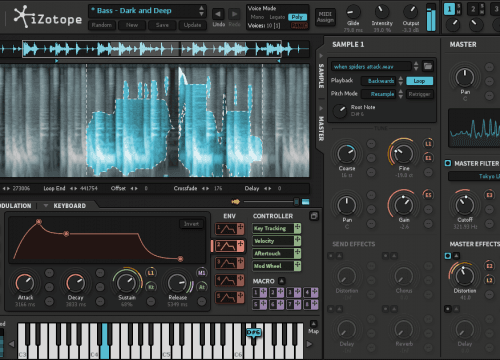Screen dimensions: 500x360
Task: Select Macro 2 assign icon
Action: tap(281, 293)
